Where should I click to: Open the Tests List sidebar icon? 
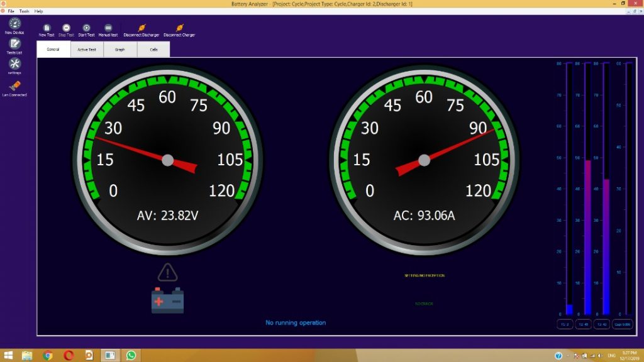pos(14,43)
